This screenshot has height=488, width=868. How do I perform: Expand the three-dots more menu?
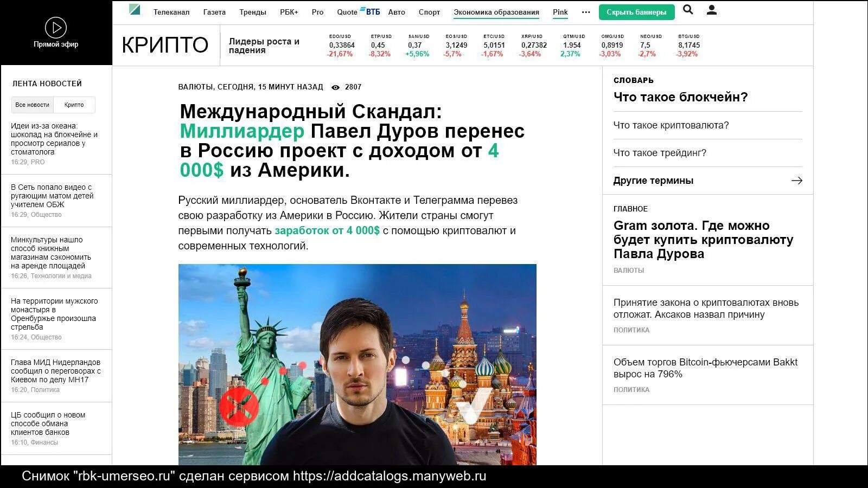pos(586,12)
